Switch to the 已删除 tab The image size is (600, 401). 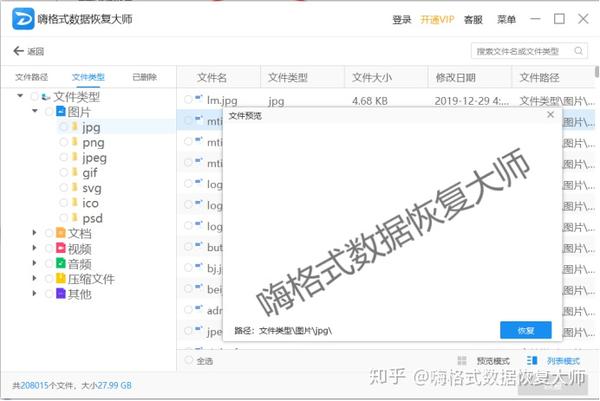click(144, 77)
